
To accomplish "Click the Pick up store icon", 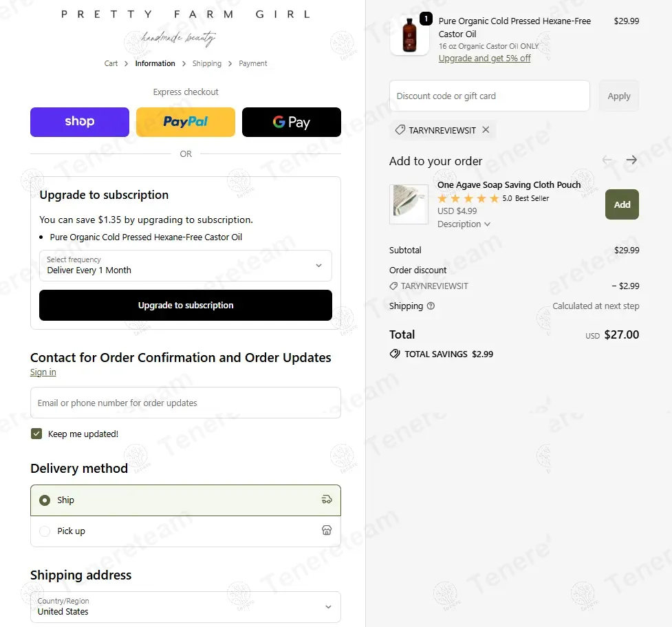I will pyautogui.click(x=327, y=531).
